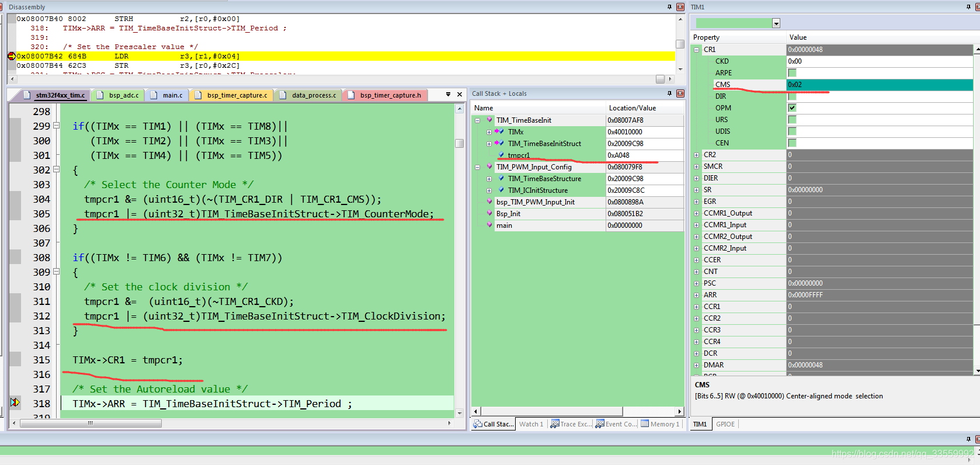The width and height of the screenshot is (980, 465).
Task: Expand the TIM_TimeBaseInitStruct variable
Action: 489,144
